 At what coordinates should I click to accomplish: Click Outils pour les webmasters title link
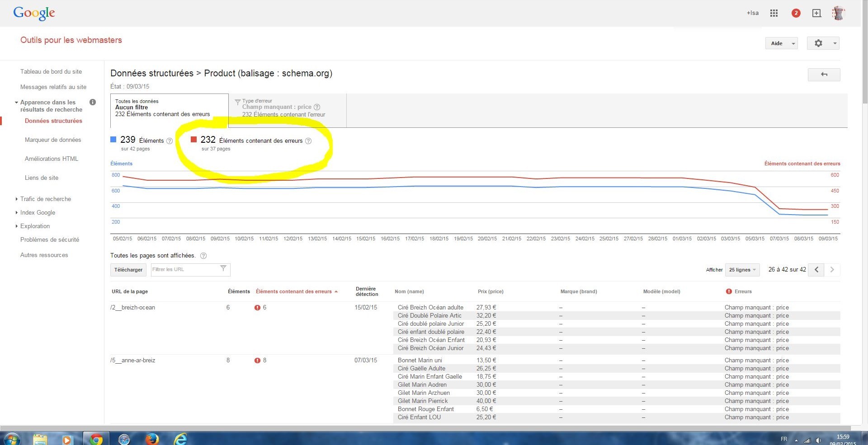(71, 40)
